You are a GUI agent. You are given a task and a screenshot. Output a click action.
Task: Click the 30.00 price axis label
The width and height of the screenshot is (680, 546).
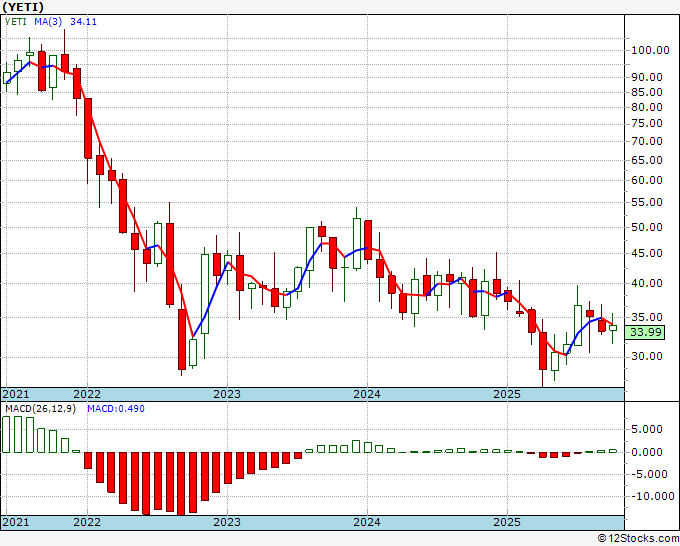(647, 356)
